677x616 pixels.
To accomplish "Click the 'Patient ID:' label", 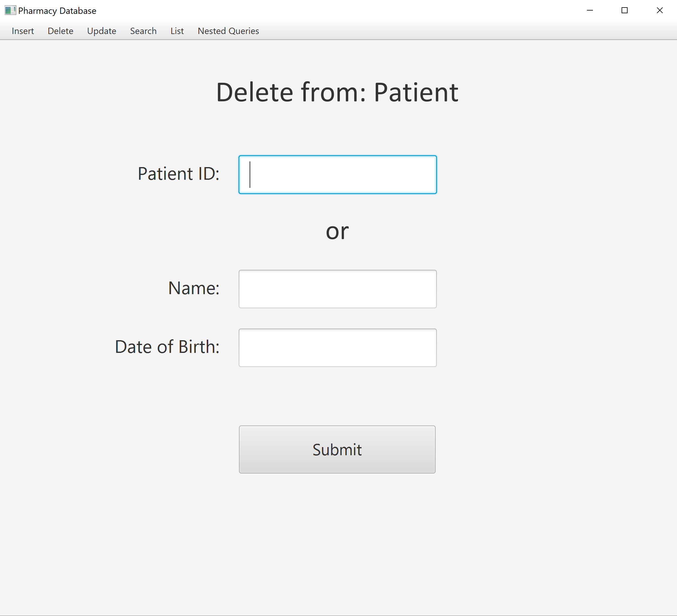I will pyautogui.click(x=179, y=174).
